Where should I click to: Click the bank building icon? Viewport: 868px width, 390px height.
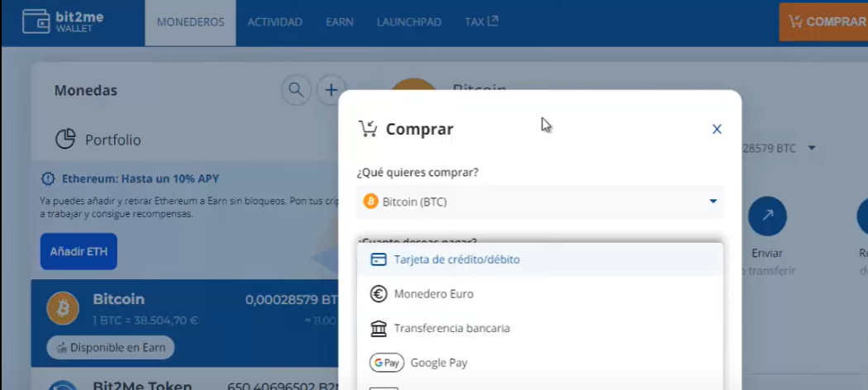(379, 328)
